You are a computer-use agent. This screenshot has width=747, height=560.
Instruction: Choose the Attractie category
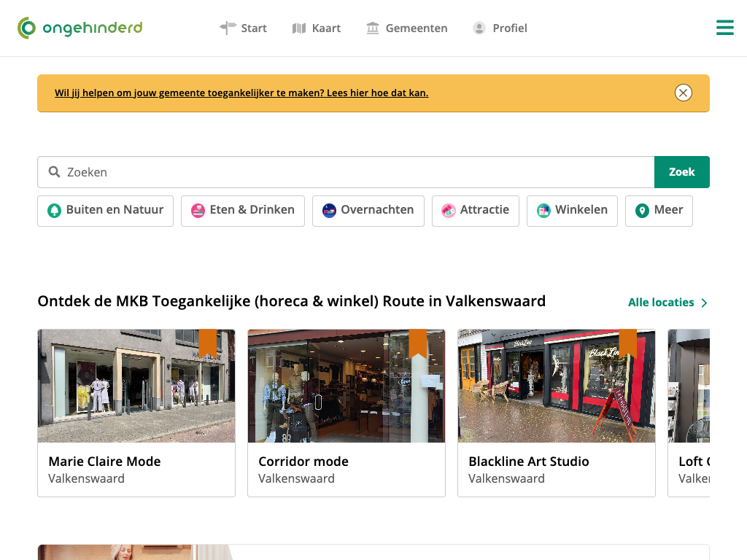coord(475,210)
